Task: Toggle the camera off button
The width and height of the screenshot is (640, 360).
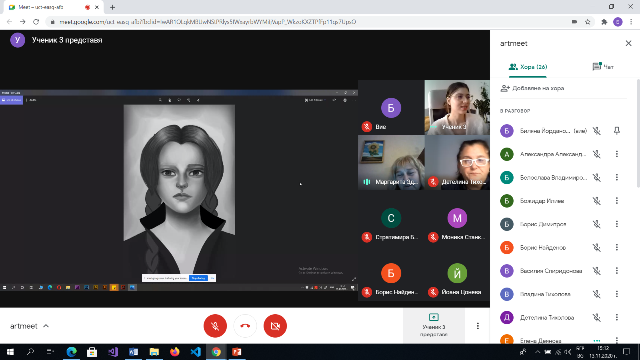Action: [275, 326]
